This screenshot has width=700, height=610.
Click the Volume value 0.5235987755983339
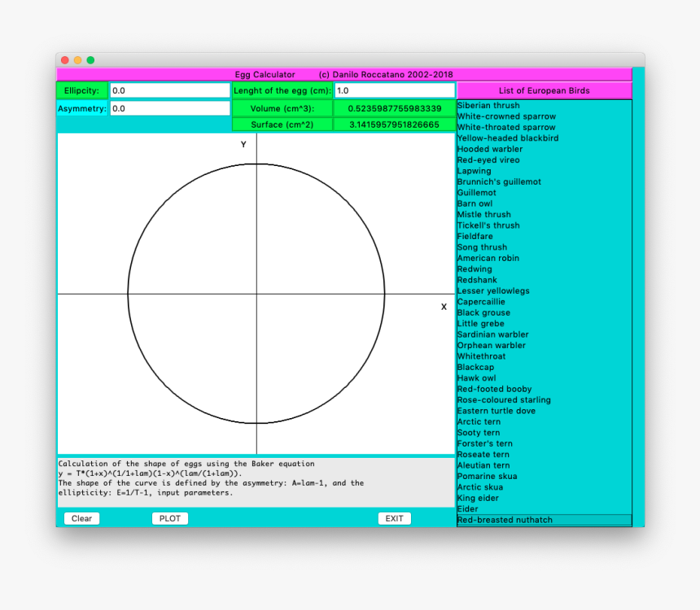[x=394, y=108]
